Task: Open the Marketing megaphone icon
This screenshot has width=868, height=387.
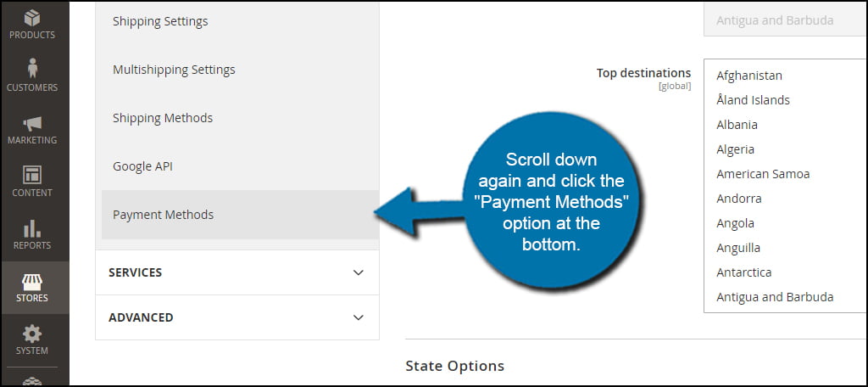Action: tap(32, 123)
